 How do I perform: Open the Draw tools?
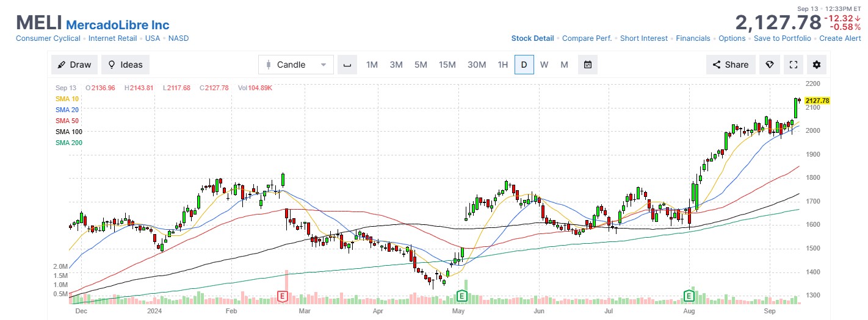(x=74, y=65)
